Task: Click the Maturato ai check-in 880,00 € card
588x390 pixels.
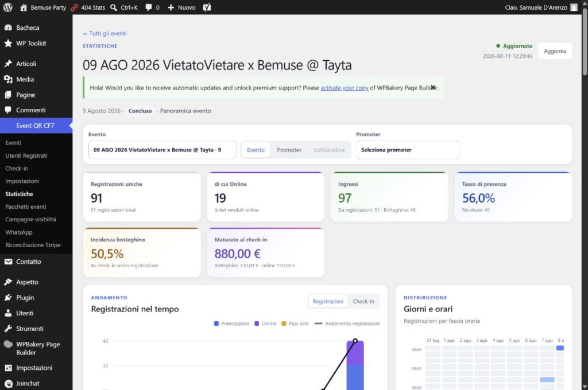Action: pos(265,252)
